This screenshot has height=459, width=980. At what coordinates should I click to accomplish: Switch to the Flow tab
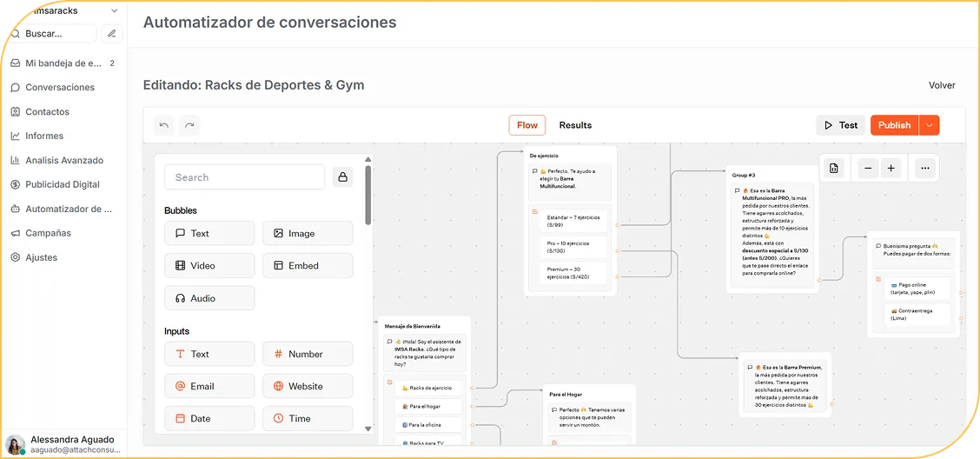tap(527, 125)
